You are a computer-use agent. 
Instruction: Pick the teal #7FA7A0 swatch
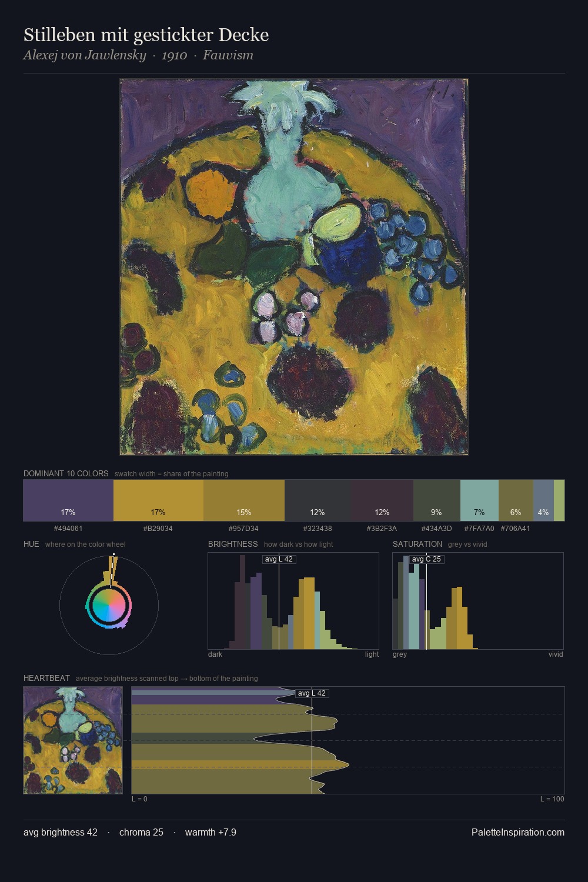(x=479, y=500)
